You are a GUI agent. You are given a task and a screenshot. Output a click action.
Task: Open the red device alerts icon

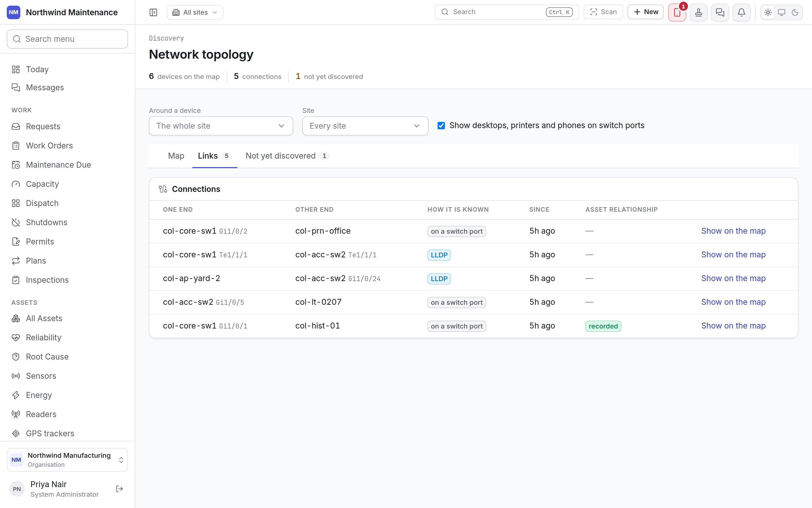click(x=677, y=12)
